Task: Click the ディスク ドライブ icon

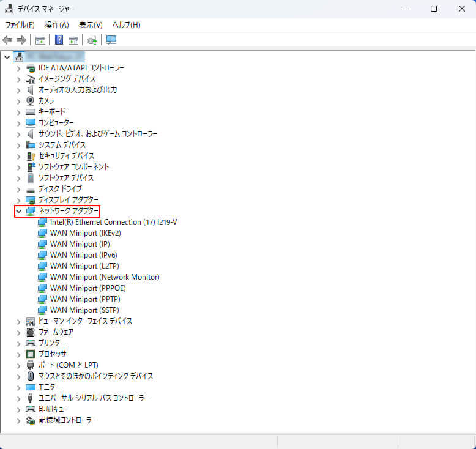Action: click(31, 190)
